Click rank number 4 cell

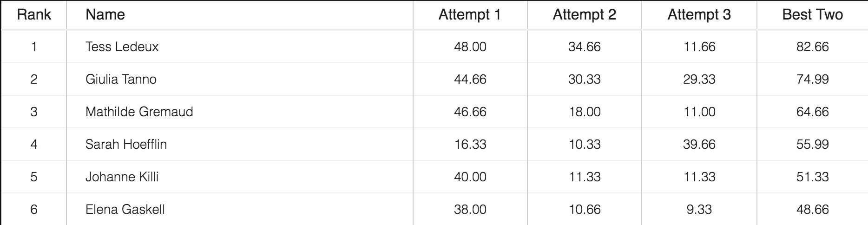tap(34, 145)
